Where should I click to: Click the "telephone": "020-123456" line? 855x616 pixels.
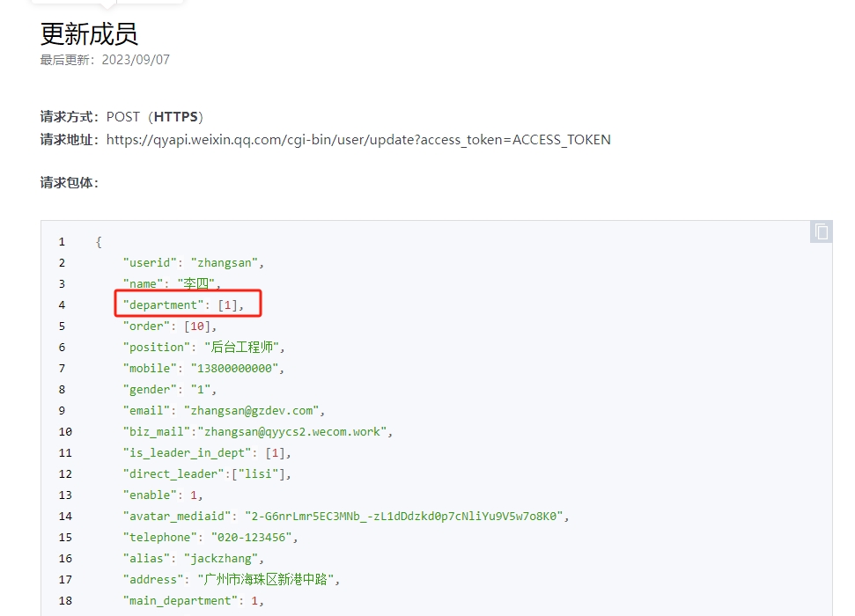click(x=210, y=538)
